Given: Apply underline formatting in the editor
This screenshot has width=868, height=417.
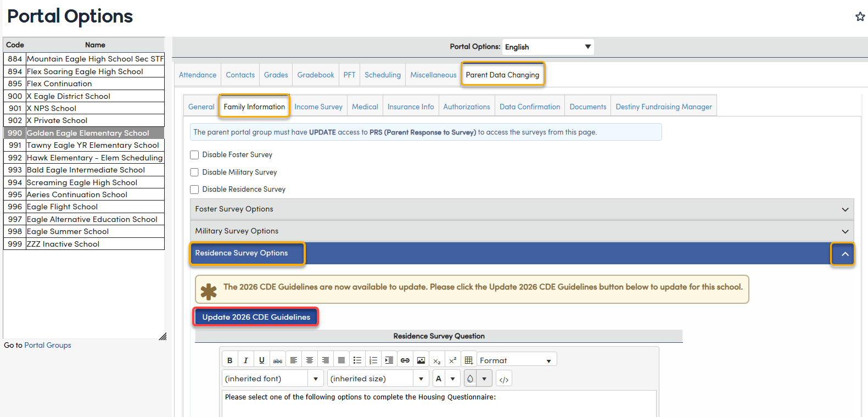Looking at the screenshot, I should 262,360.
